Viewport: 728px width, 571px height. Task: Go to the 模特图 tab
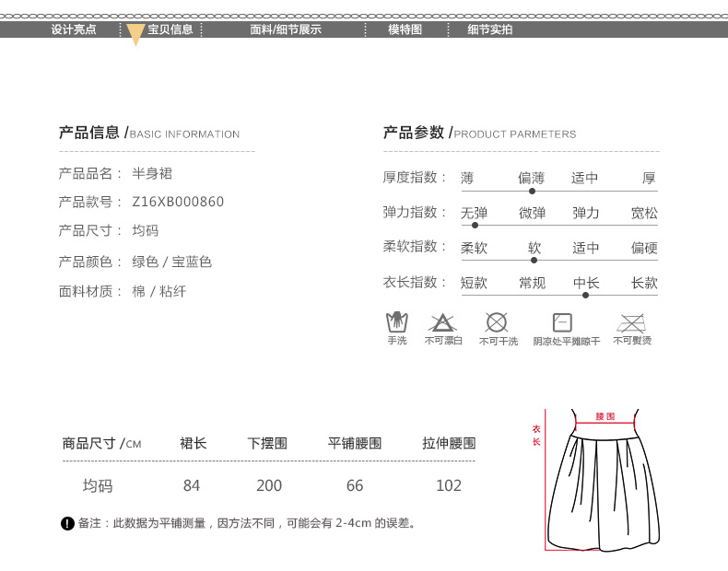pos(405,29)
